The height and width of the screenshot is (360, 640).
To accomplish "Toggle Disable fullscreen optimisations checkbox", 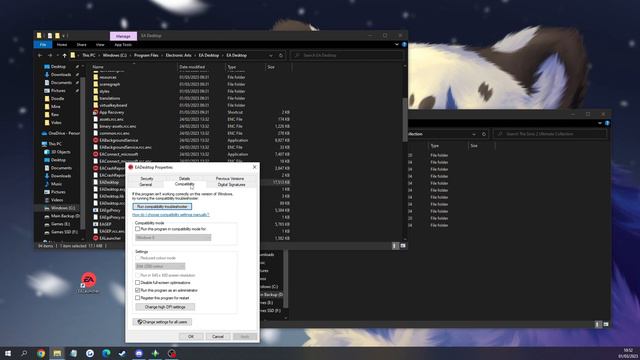I will (138, 282).
